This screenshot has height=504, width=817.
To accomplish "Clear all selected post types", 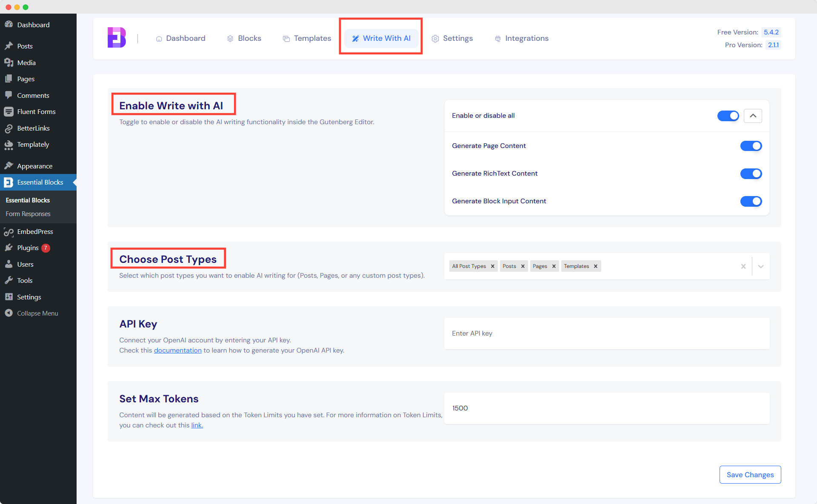I will coord(743,266).
